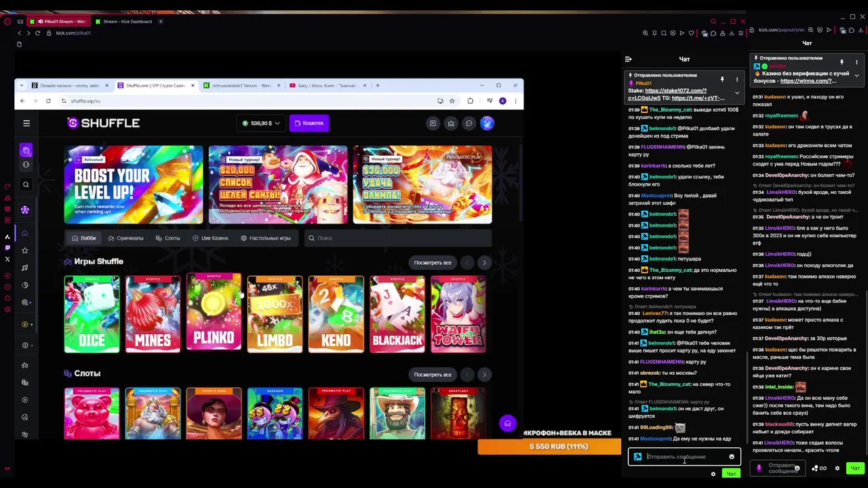Open the user avatar in Shuffle header

(487, 123)
